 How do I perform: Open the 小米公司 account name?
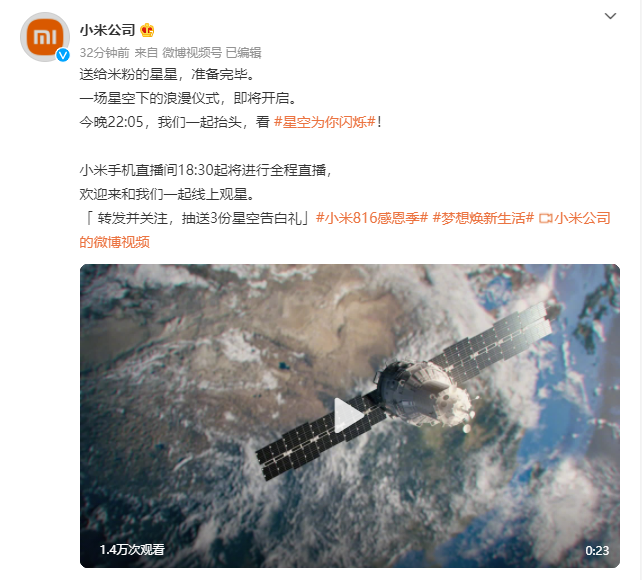[107, 30]
